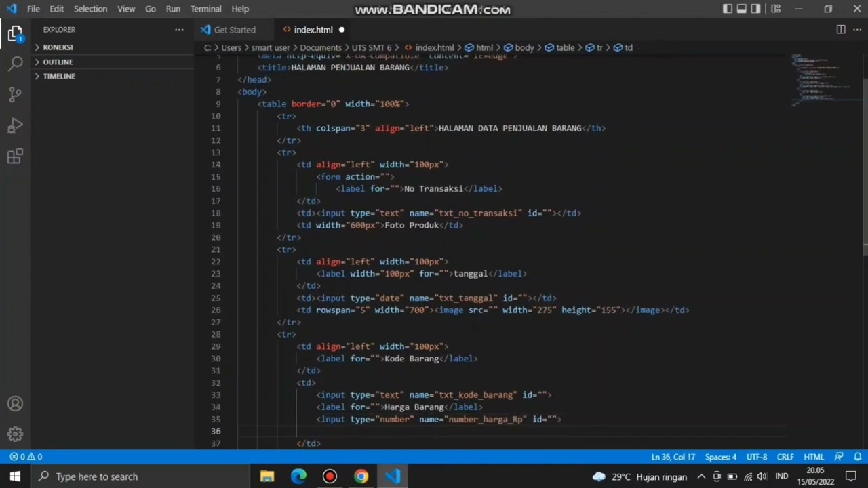Open the Manage gear menu
This screenshot has height=488, width=868.
click(x=15, y=434)
